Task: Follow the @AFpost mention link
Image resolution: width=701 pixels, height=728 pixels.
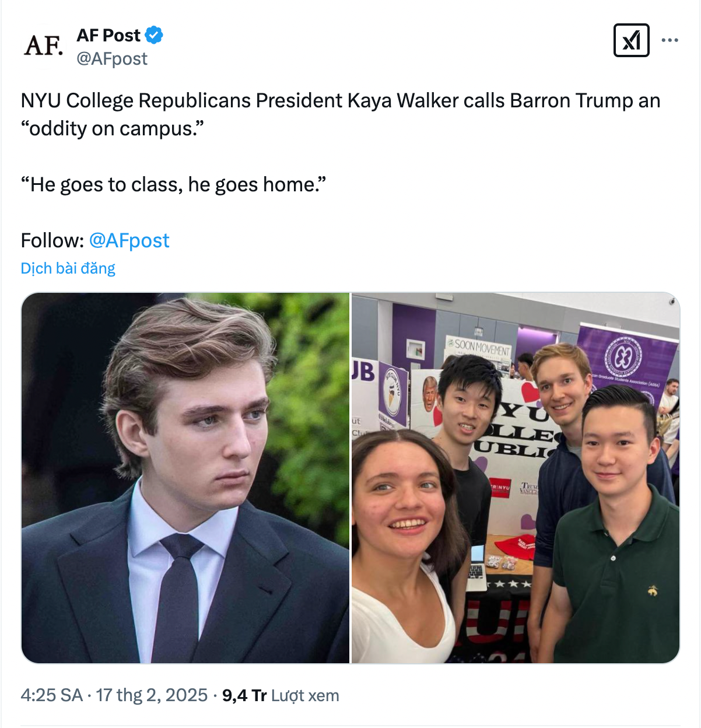Action: (129, 240)
